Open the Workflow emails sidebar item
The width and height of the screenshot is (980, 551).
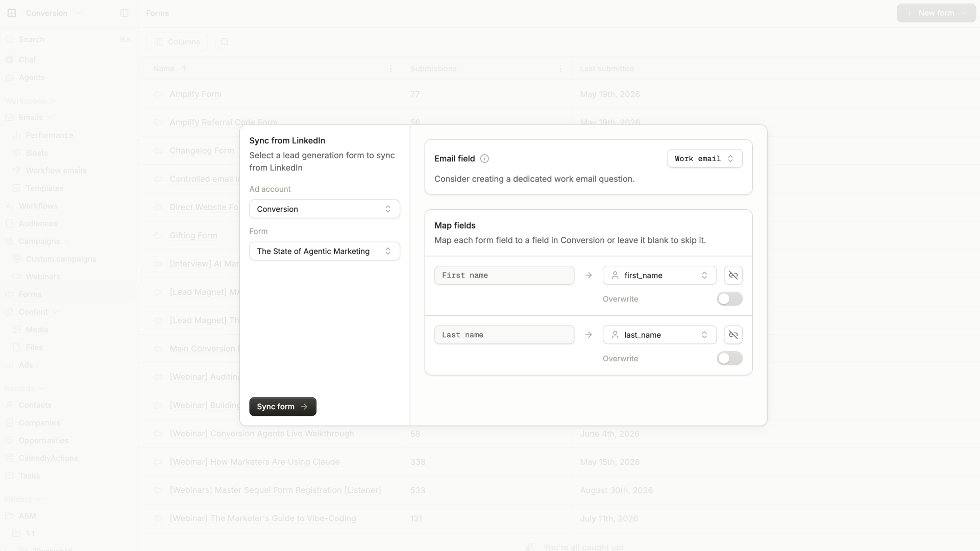point(56,171)
